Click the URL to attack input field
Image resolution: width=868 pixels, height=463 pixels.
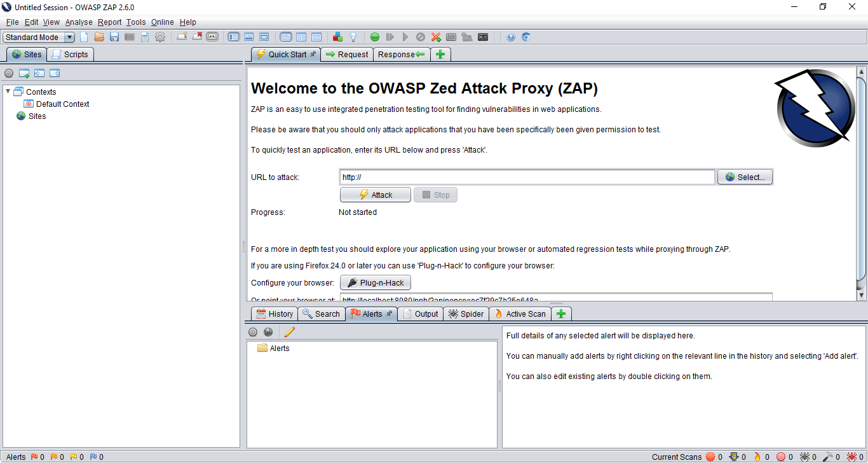(527, 177)
